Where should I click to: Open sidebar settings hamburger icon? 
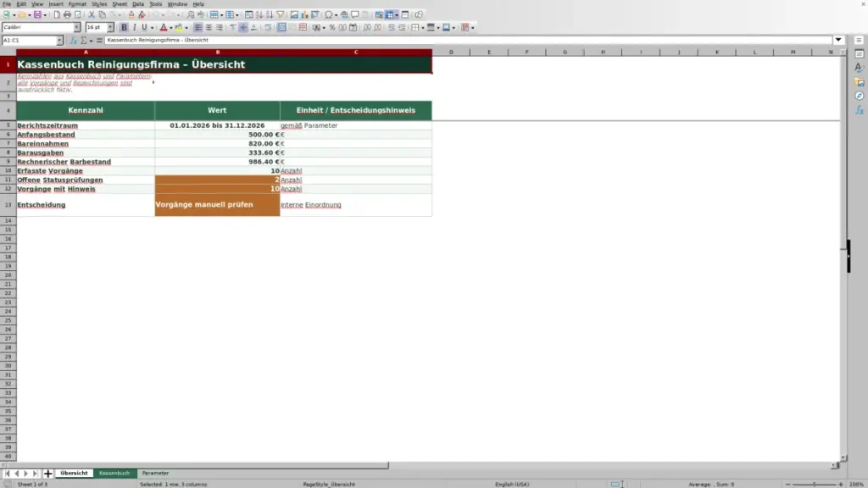pyautogui.click(x=860, y=41)
